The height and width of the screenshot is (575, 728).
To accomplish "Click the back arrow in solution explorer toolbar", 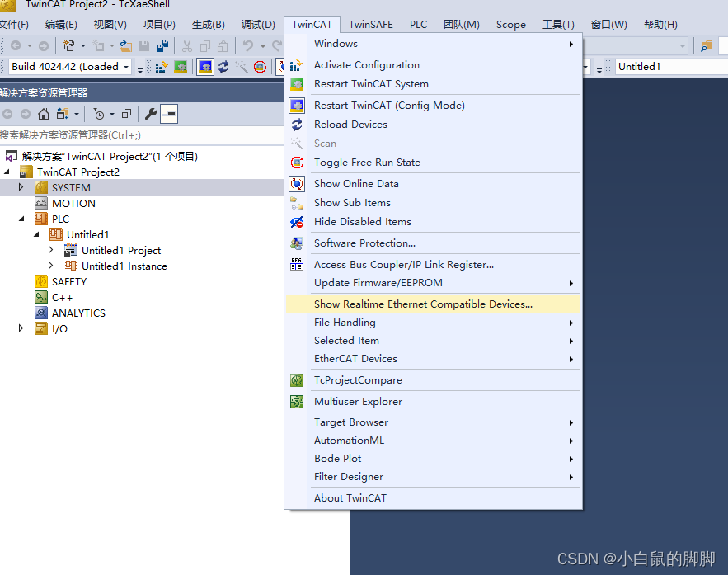I will (7, 114).
